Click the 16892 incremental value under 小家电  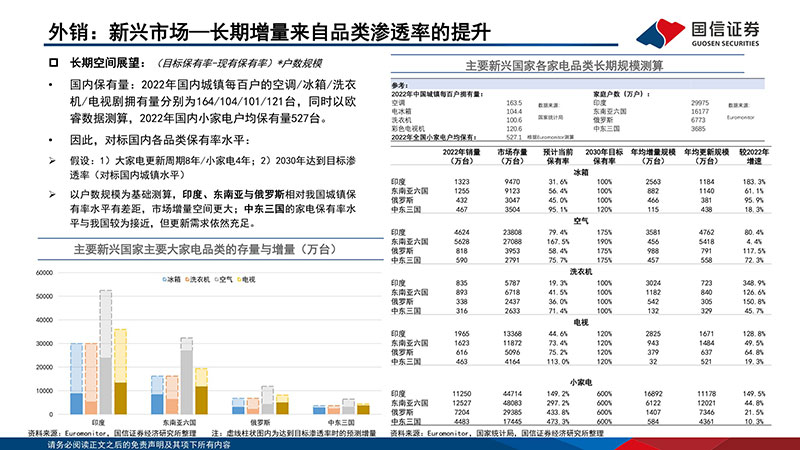pyautogui.click(x=653, y=393)
